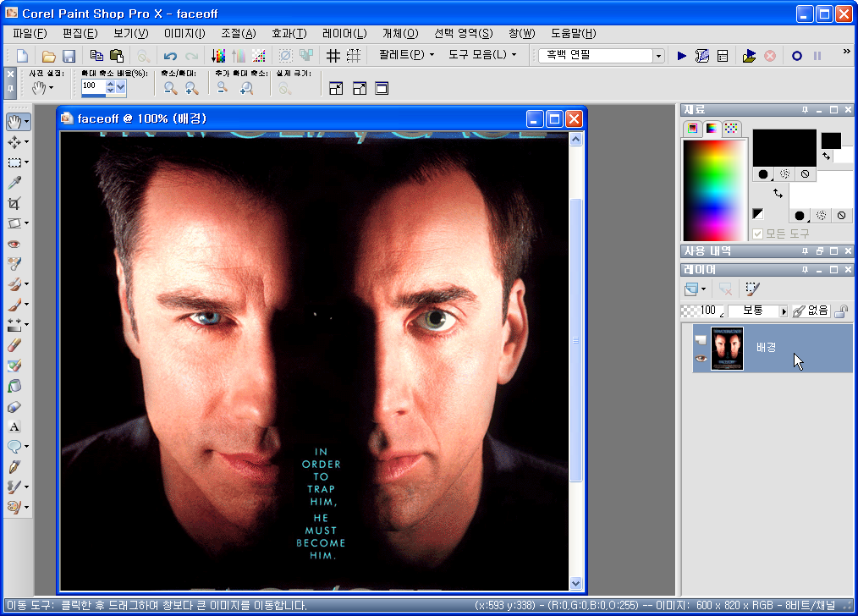
Task: Switch Materials to the Rainbow tab
Action: click(x=712, y=129)
